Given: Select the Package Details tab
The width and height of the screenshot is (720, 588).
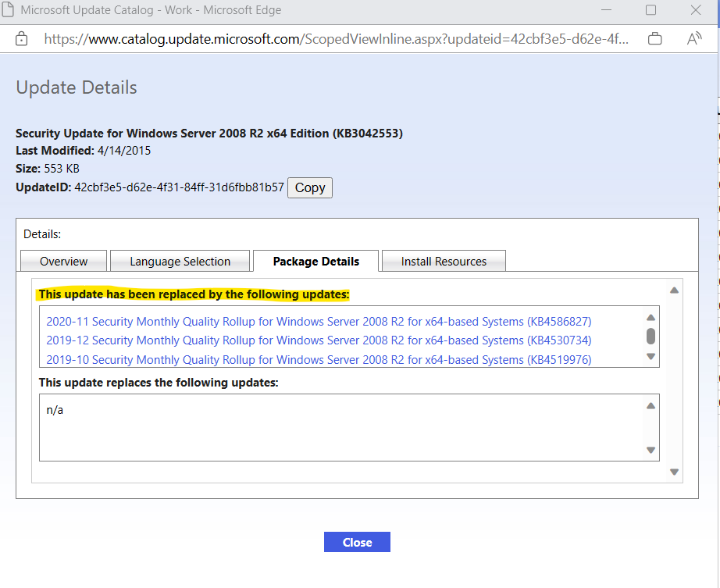Looking at the screenshot, I should tap(316, 261).
